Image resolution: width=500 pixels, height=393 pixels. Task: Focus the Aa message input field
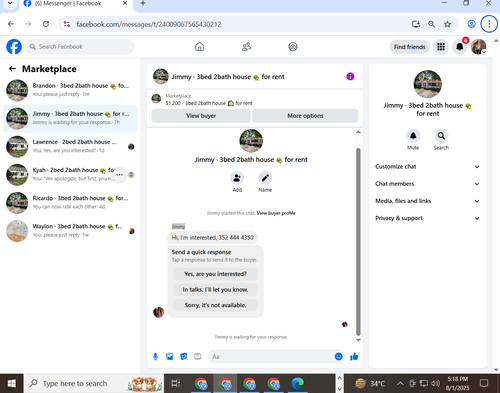(271, 357)
